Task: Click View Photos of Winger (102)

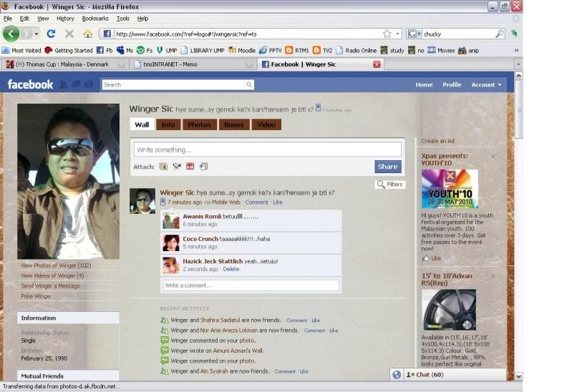Action: point(56,265)
